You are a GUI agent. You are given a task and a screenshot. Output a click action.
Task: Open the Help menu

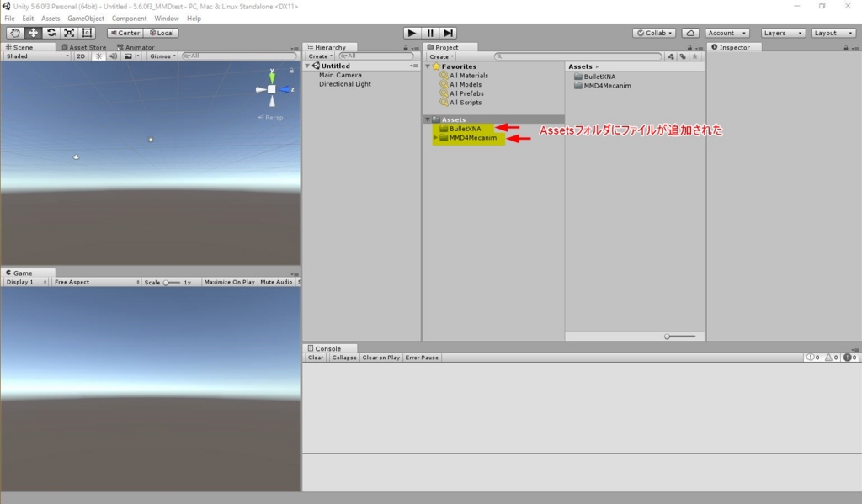194,19
